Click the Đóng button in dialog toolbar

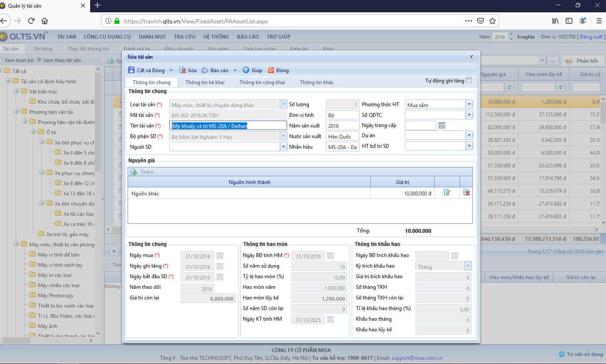click(278, 71)
